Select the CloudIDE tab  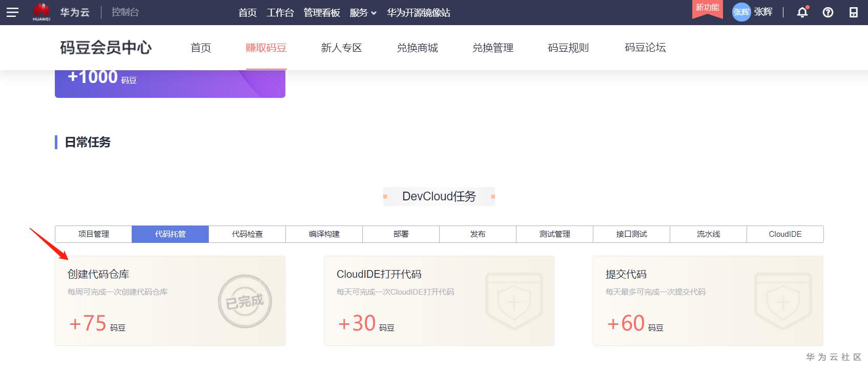(x=785, y=234)
